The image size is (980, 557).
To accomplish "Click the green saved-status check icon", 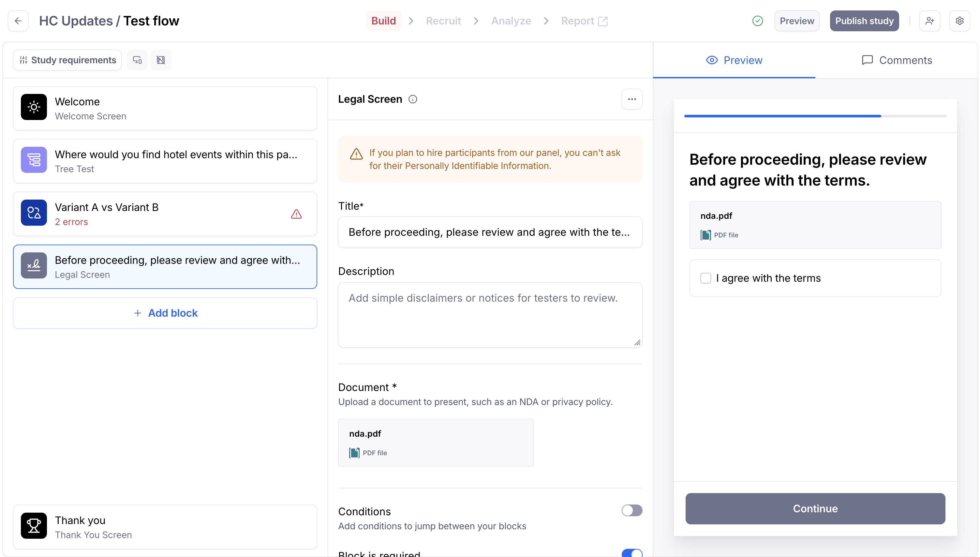I will [x=757, y=21].
